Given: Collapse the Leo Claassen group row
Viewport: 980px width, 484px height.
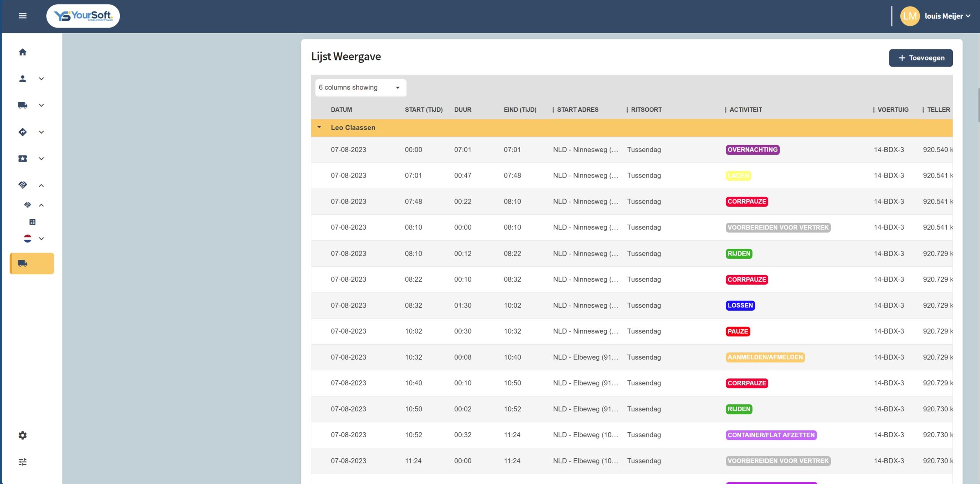Looking at the screenshot, I should (319, 127).
